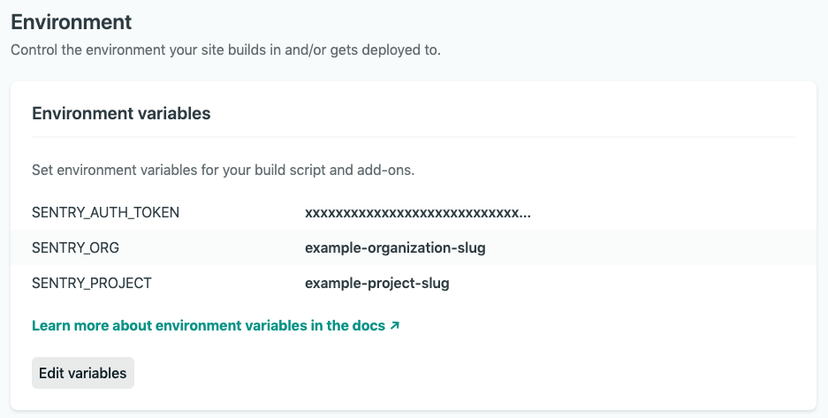Click the 'Control the environment' subtitle text
Viewport: 828px width, 418px height.
[x=225, y=50]
